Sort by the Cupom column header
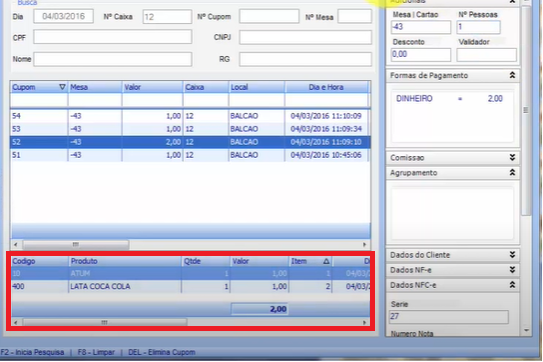543x362 pixels. pyautogui.click(x=39, y=87)
